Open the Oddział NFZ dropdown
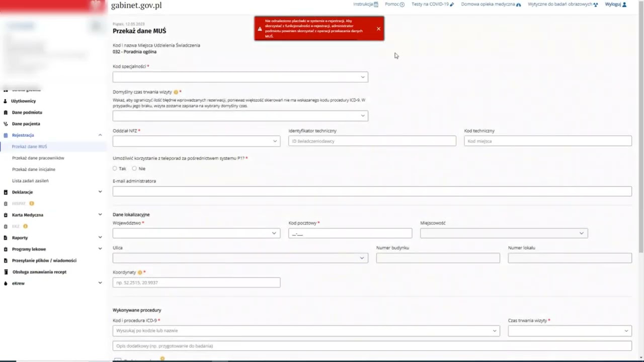Viewport: 644px width, 362px height. 196,141
